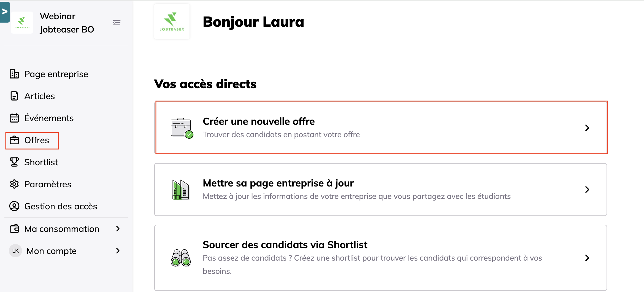644x292 pixels.
Task: Click the Page entreprise building icon
Action: (14, 74)
